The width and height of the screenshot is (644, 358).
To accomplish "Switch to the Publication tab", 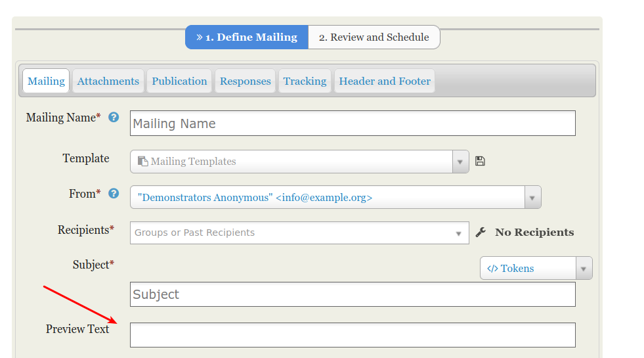I will point(179,81).
